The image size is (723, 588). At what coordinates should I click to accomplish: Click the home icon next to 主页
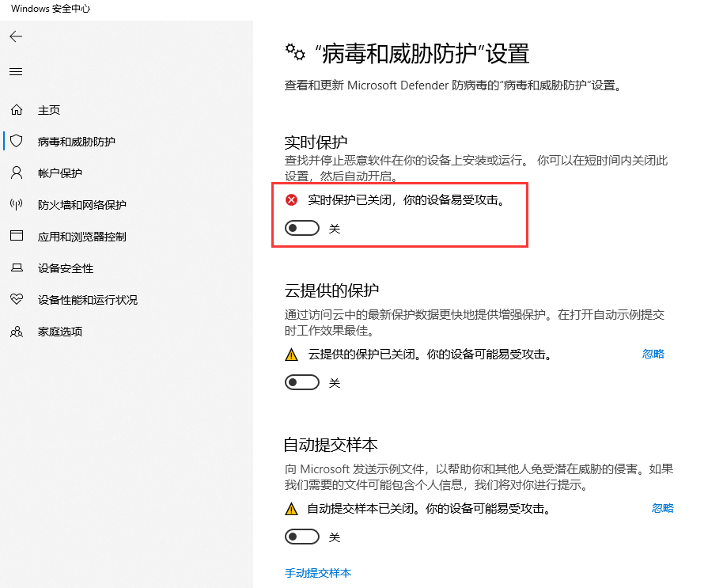17,110
